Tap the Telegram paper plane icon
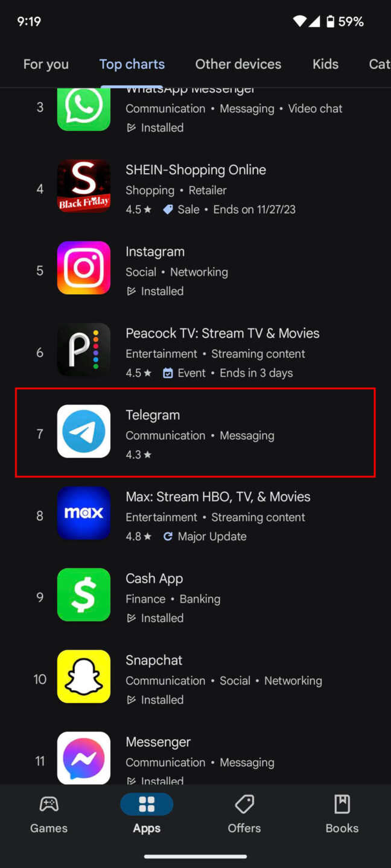The height and width of the screenshot is (868, 391). click(x=84, y=431)
